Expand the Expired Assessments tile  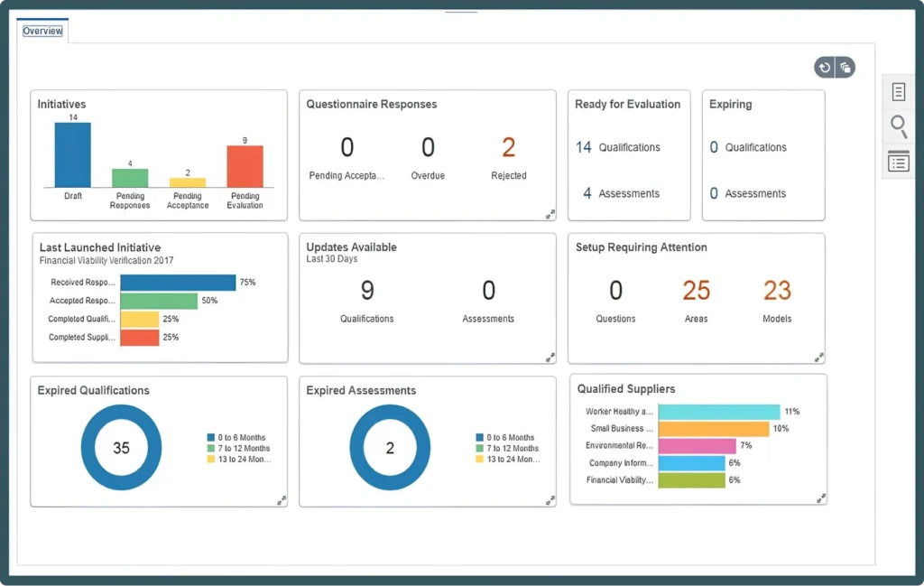[550, 499]
